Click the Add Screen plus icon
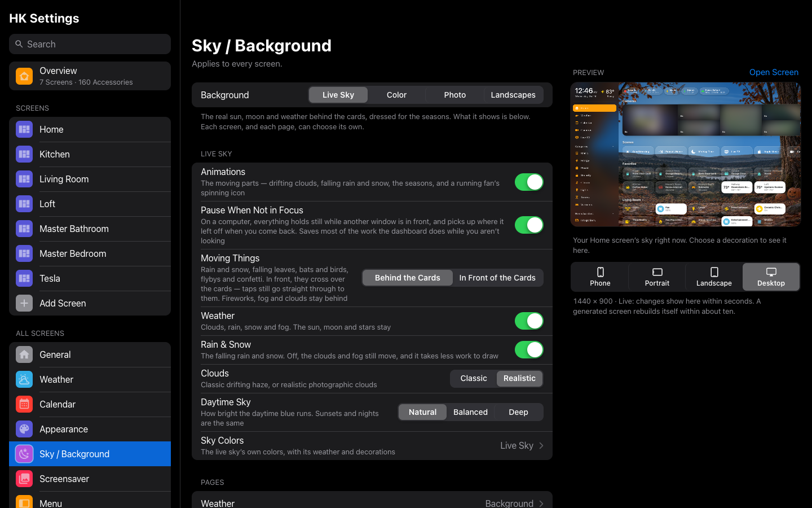The height and width of the screenshot is (508, 812). coord(24,303)
